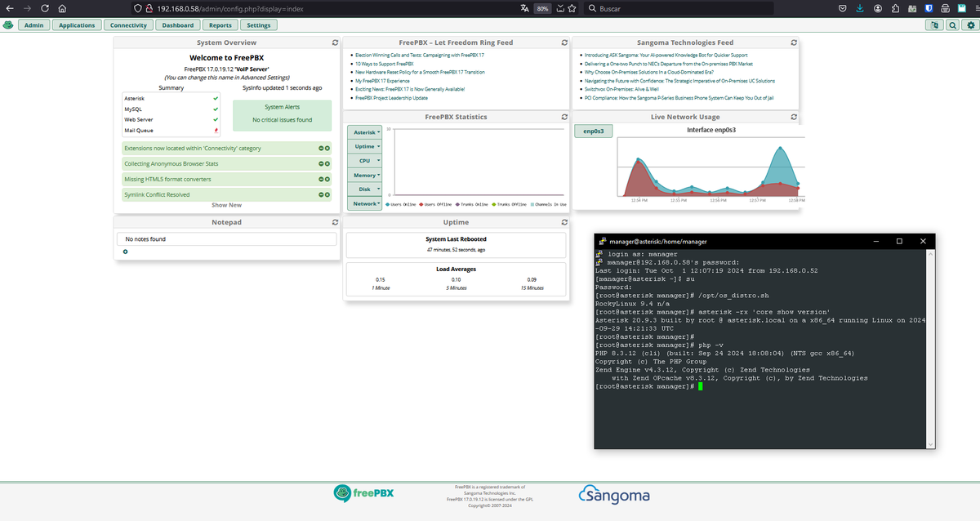The image size is (980, 521).
Task: Open '10 Ways to Support FreePBX' link
Action: tap(384, 64)
